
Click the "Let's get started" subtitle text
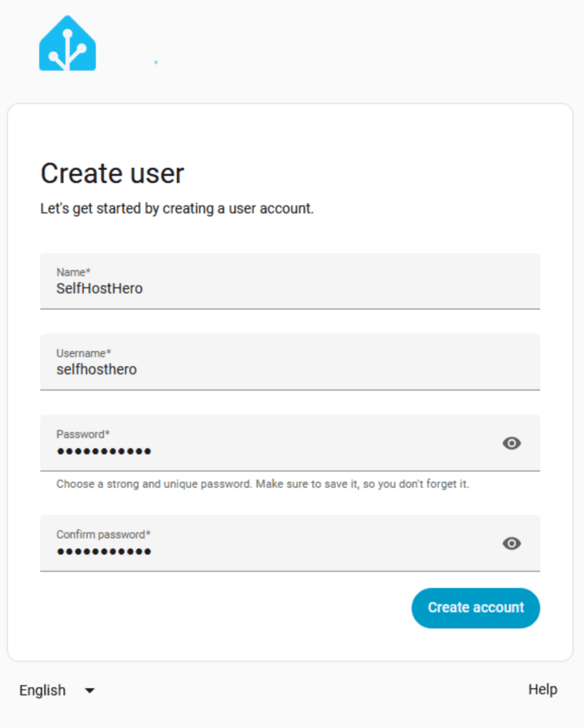pyautogui.click(x=177, y=209)
